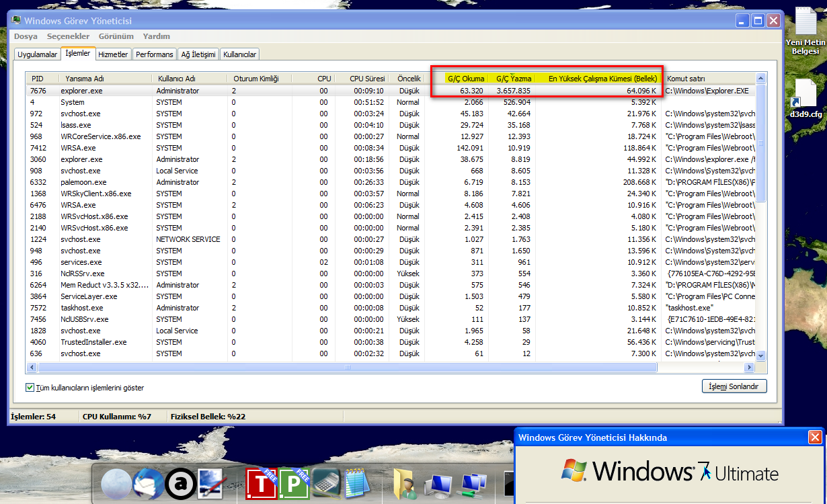Click the vertical scrollbar up arrow
This screenshot has height=504, width=827.
[761, 79]
